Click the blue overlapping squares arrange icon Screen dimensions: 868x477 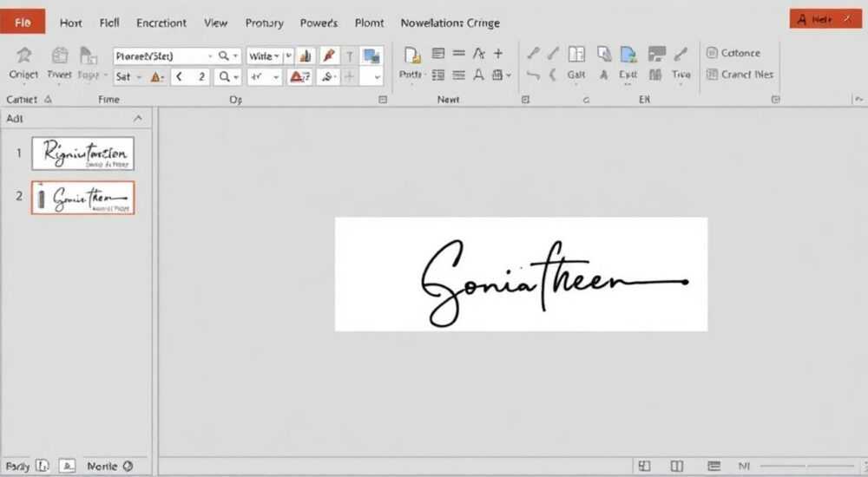pos(371,56)
